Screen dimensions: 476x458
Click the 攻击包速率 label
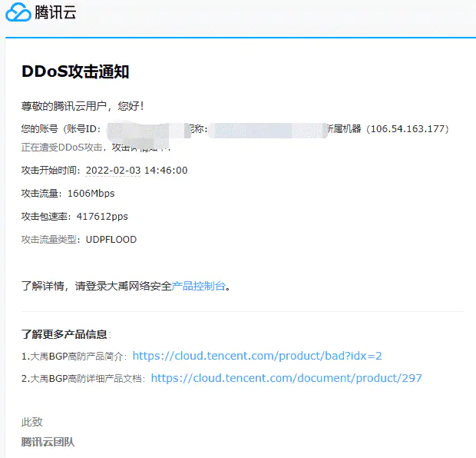point(44,217)
